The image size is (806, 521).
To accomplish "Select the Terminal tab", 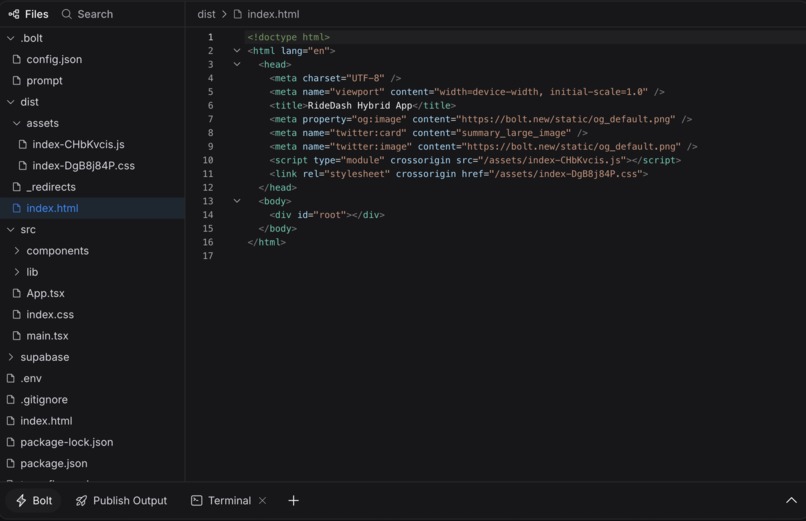I will point(222,500).
